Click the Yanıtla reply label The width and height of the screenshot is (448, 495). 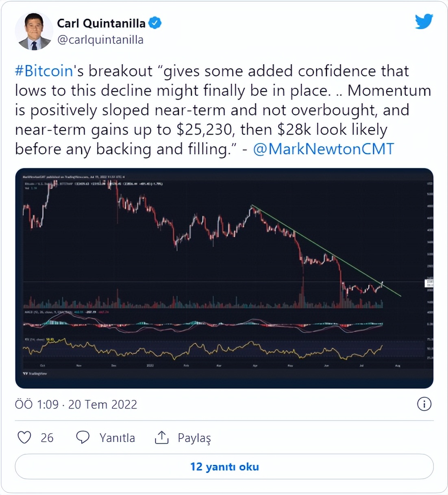click(117, 438)
